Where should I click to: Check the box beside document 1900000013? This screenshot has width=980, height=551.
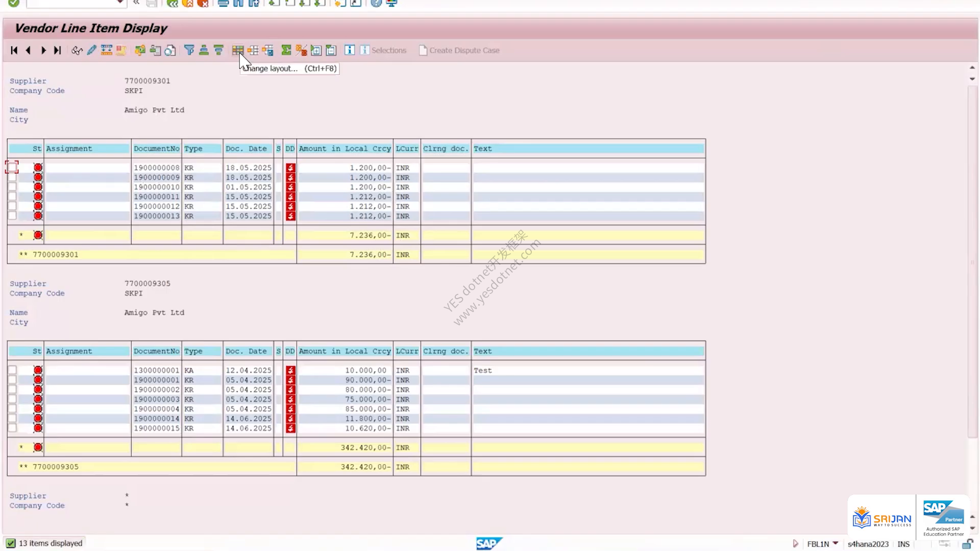(12, 216)
